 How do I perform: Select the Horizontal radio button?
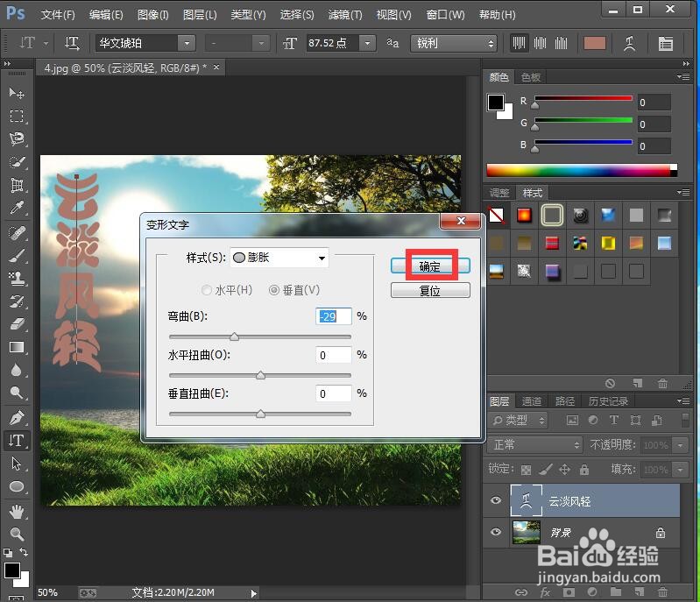click(x=206, y=290)
